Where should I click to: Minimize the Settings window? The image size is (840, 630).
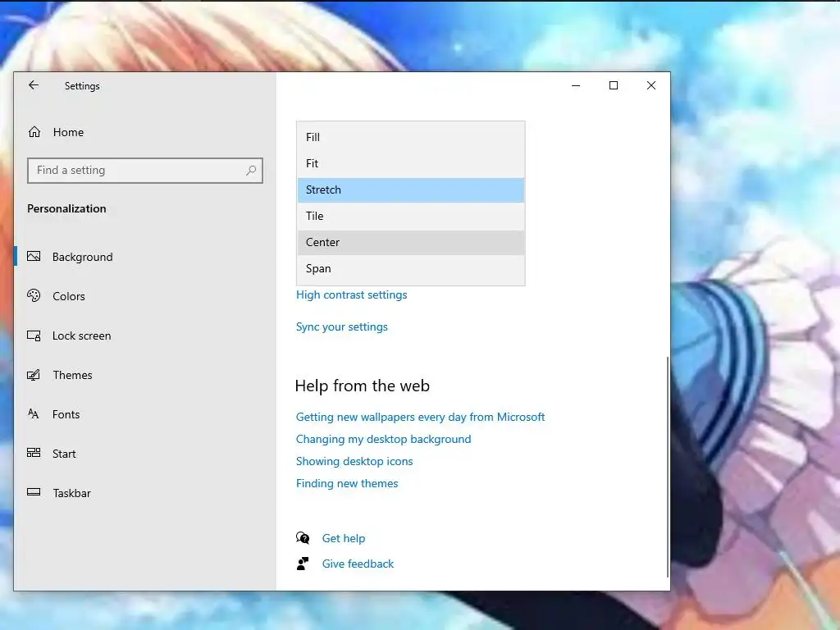576,85
